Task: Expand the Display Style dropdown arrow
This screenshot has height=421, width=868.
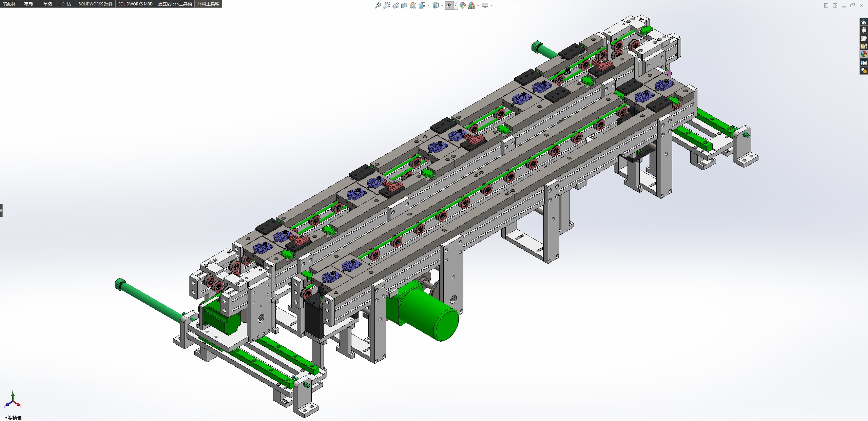Action: coord(442,5)
